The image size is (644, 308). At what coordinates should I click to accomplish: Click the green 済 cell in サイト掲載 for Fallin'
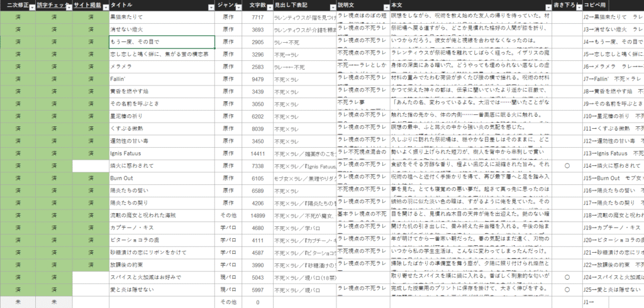pyautogui.click(x=91, y=80)
